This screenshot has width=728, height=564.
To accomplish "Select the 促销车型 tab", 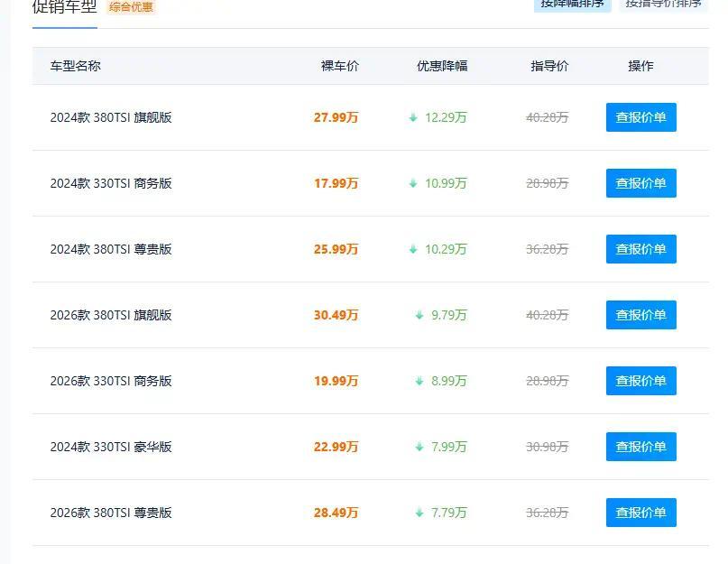I will point(65,6).
